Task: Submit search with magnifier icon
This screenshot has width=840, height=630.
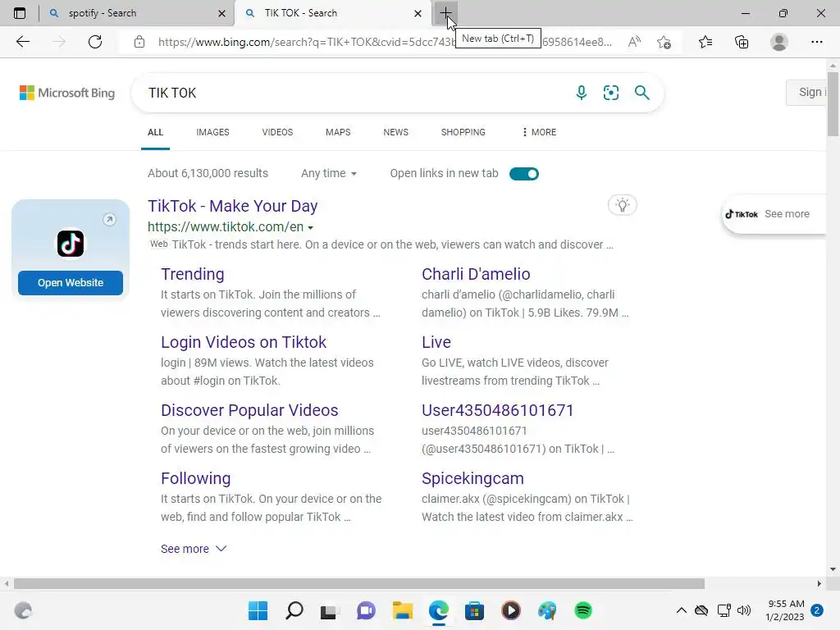Action: point(641,93)
